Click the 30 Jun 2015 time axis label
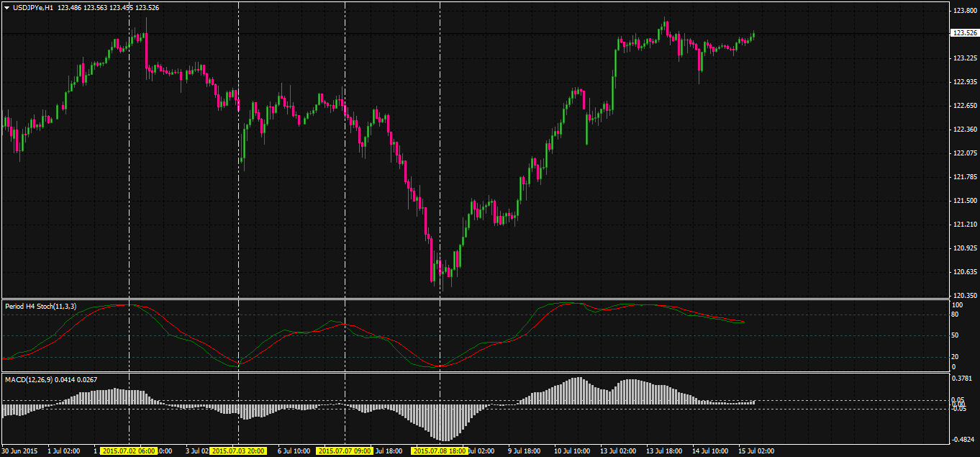This screenshot has width=980, height=457. coord(19,451)
